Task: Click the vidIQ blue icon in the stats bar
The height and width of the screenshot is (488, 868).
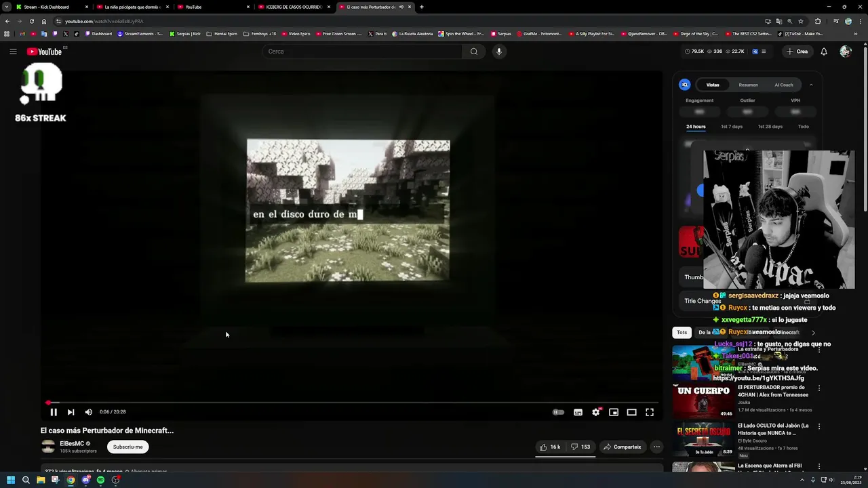Action: click(x=755, y=52)
